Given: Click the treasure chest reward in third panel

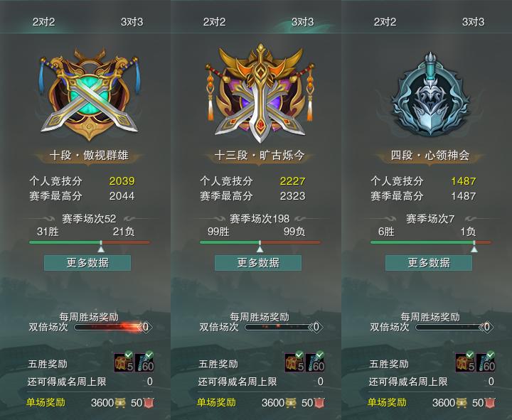Looking at the screenshot, I should [466, 362].
